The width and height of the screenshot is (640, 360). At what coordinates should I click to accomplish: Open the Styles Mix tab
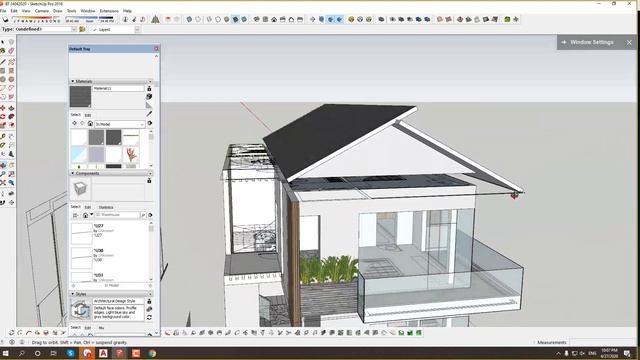[x=101, y=328]
